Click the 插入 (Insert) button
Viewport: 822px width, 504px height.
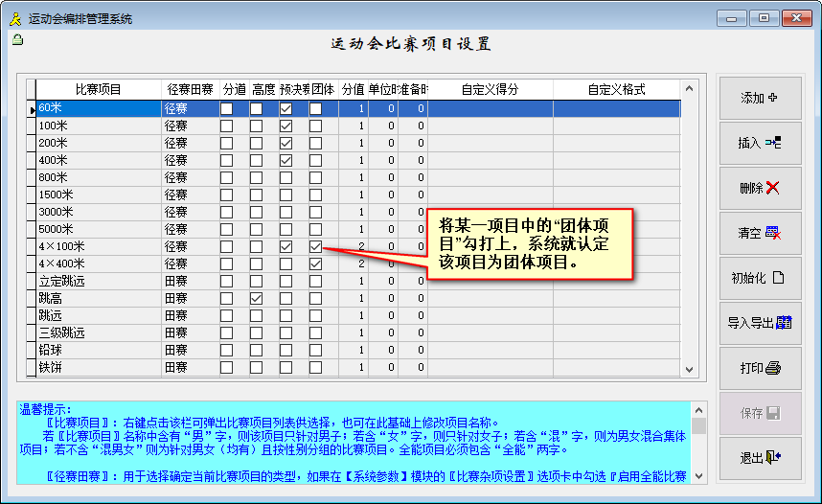coord(760,143)
